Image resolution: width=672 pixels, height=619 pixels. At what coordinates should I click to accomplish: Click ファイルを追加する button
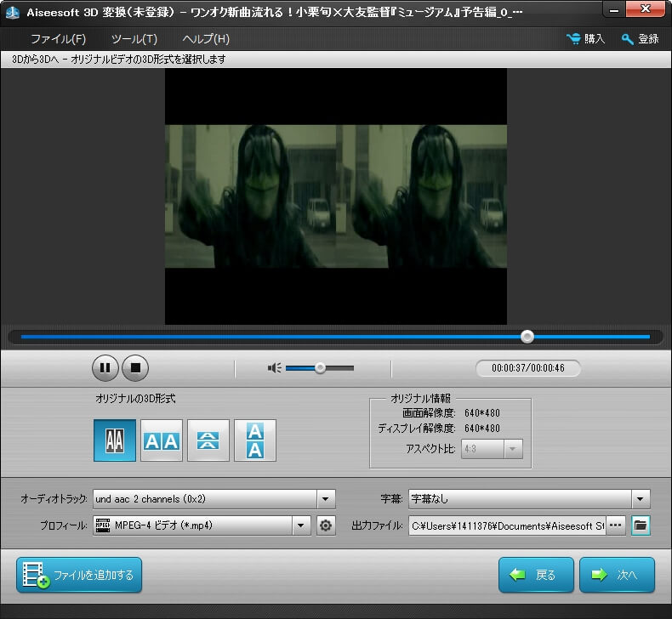tap(79, 575)
